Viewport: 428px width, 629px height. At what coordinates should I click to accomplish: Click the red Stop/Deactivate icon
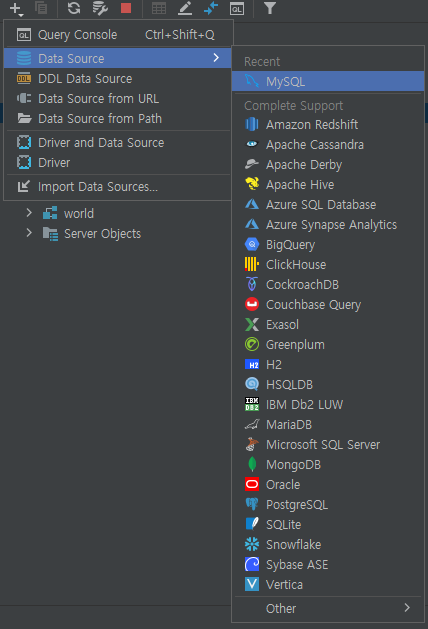tap(126, 8)
